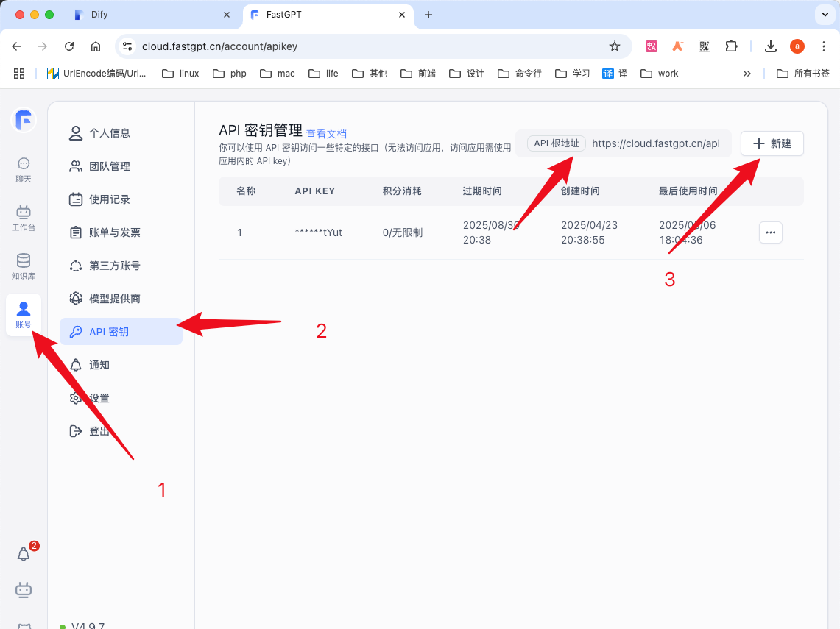Image resolution: width=840 pixels, height=629 pixels.
Task: Bookmark this page with star icon
Action: 615,46
